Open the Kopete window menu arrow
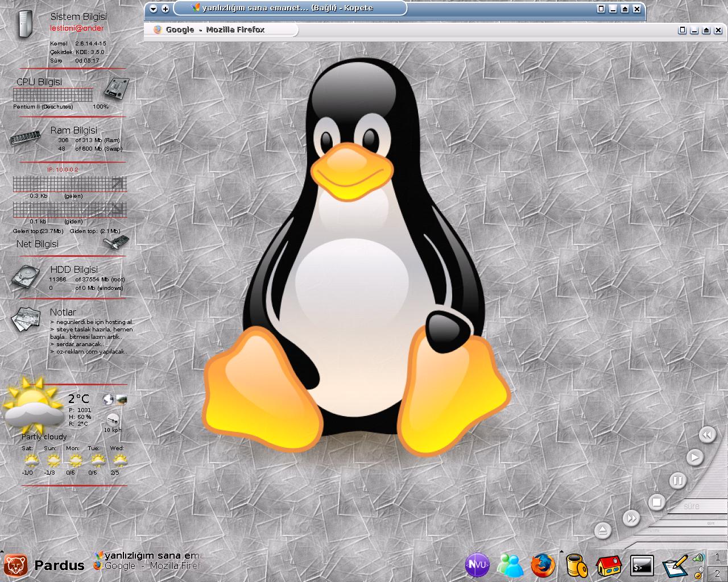The height and width of the screenshot is (582, 728). coord(154,9)
